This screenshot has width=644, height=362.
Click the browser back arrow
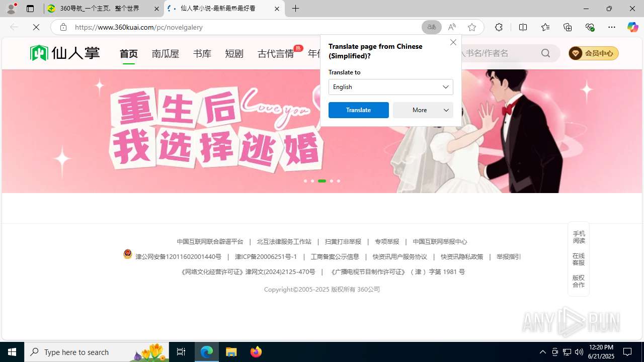click(14, 27)
